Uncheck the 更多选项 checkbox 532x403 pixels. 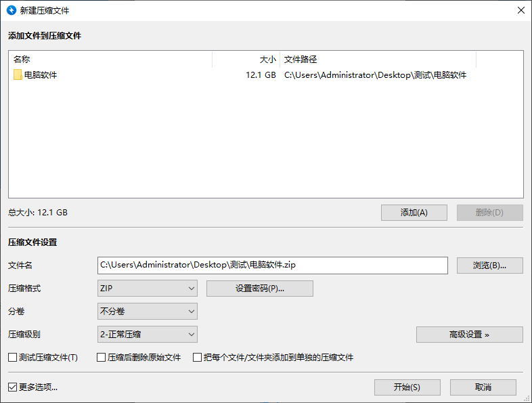tap(13, 387)
